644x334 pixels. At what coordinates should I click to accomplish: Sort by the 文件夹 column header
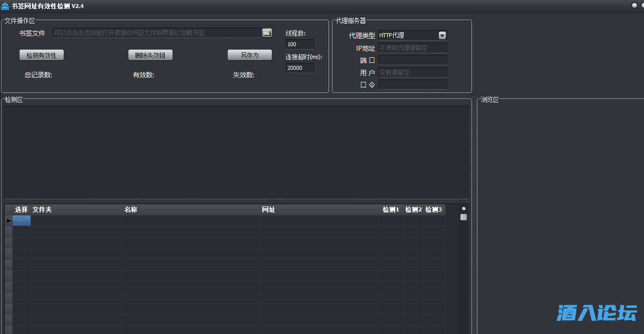[42, 209]
